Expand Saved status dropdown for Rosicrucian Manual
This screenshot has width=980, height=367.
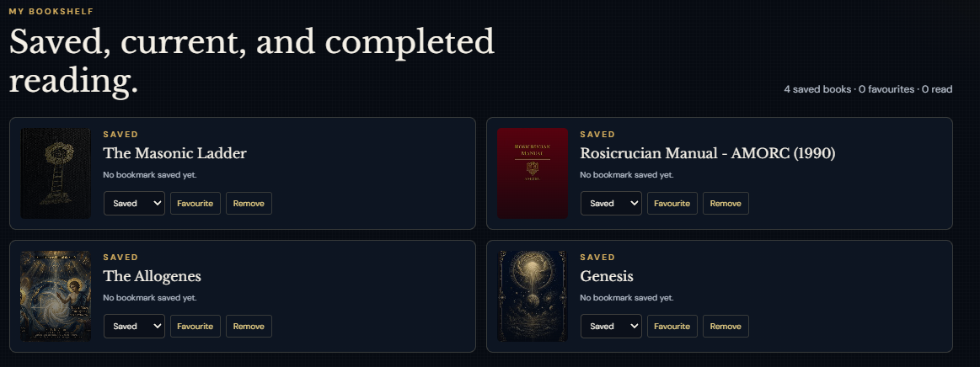pyautogui.click(x=611, y=204)
